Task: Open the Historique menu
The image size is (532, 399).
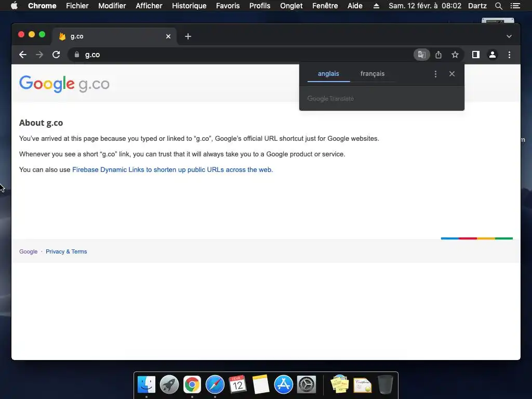Action: pyautogui.click(x=189, y=6)
